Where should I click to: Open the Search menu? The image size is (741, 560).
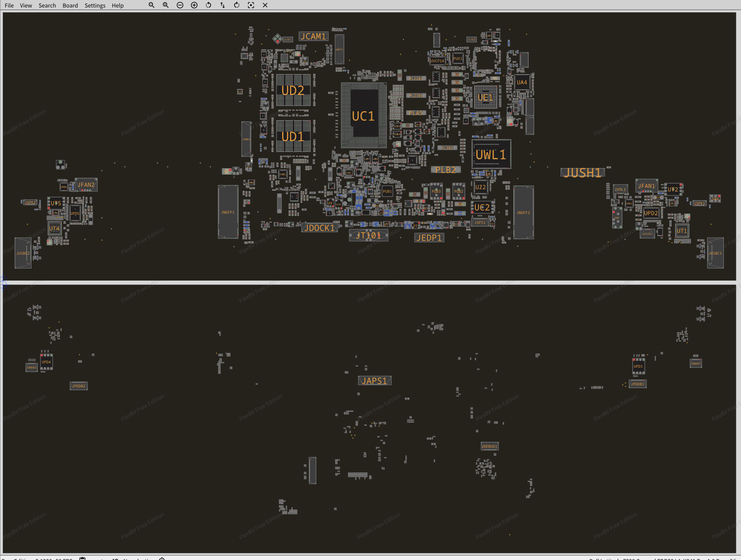[47, 6]
